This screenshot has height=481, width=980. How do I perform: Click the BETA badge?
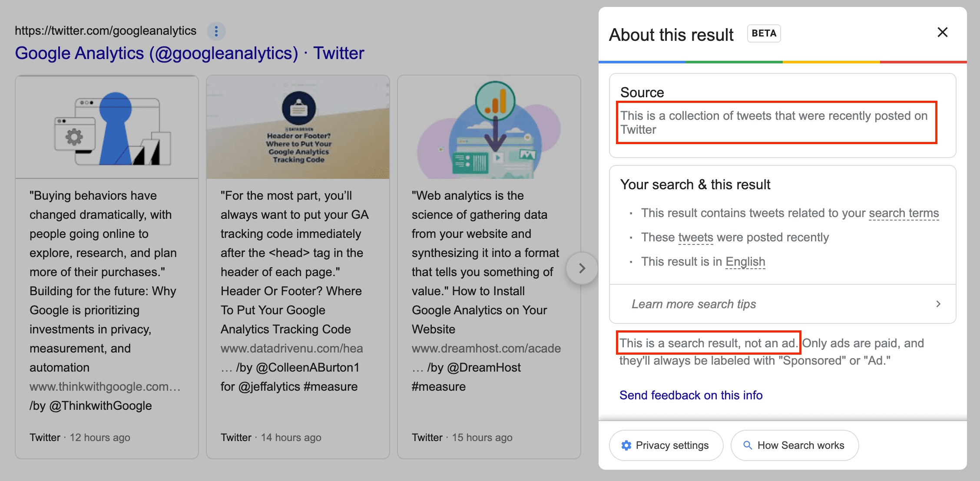(x=764, y=33)
